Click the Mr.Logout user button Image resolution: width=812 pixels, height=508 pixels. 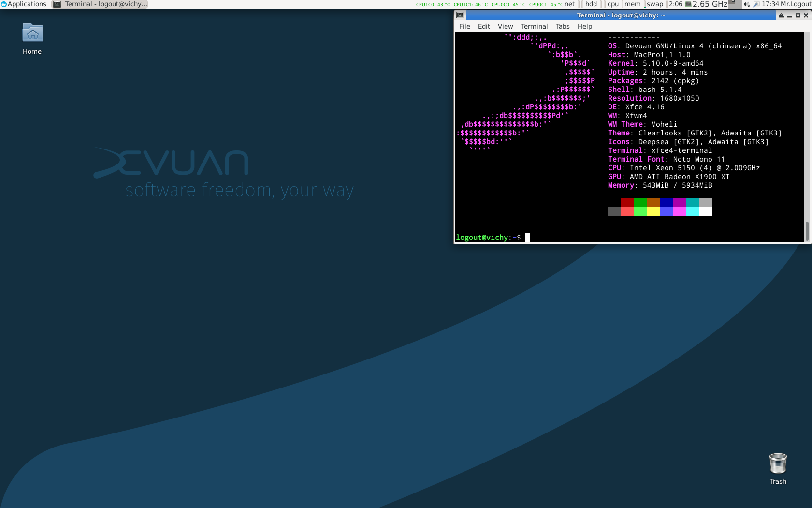tap(796, 4)
